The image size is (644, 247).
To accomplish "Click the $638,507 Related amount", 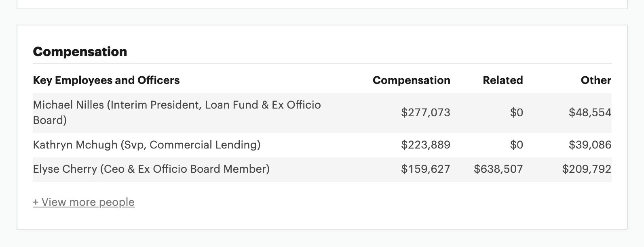I will 498,169.
